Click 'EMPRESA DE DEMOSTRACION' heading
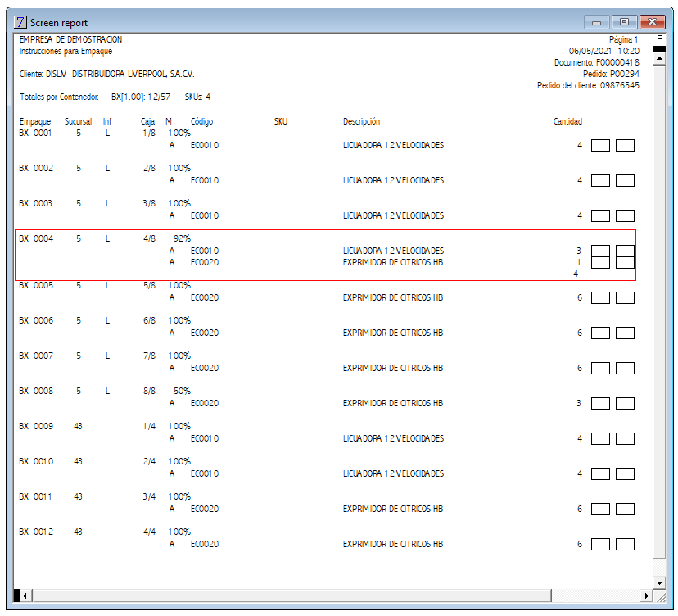The width and height of the screenshot is (678, 616). [70, 40]
